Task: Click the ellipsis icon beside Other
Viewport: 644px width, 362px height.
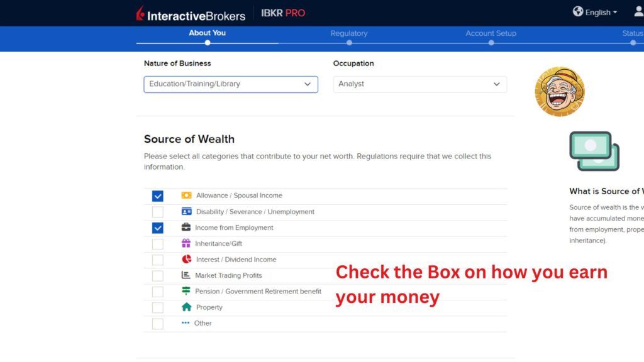Action: coord(186,322)
